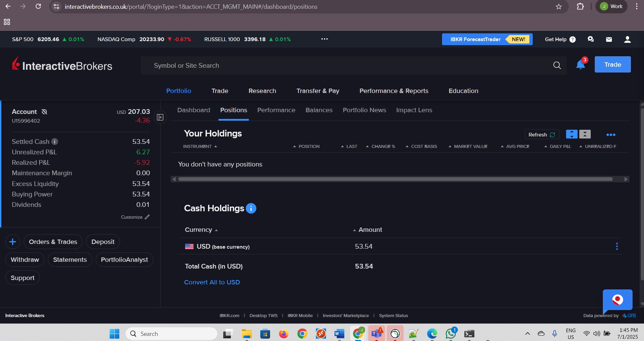Collapse the account sidebar panel
Image resolution: width=644 pixels, height=341 pixels.
(x=160, y=117)
